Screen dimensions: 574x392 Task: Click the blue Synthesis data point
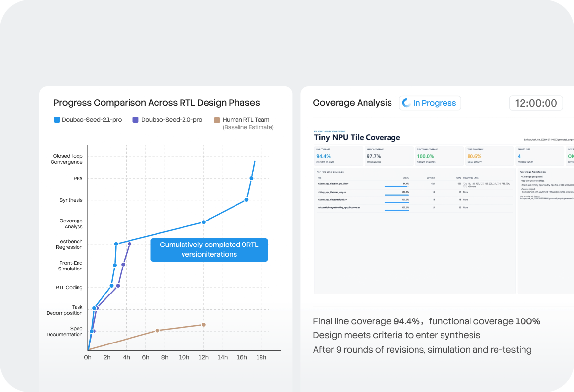[x=246, y=200]
